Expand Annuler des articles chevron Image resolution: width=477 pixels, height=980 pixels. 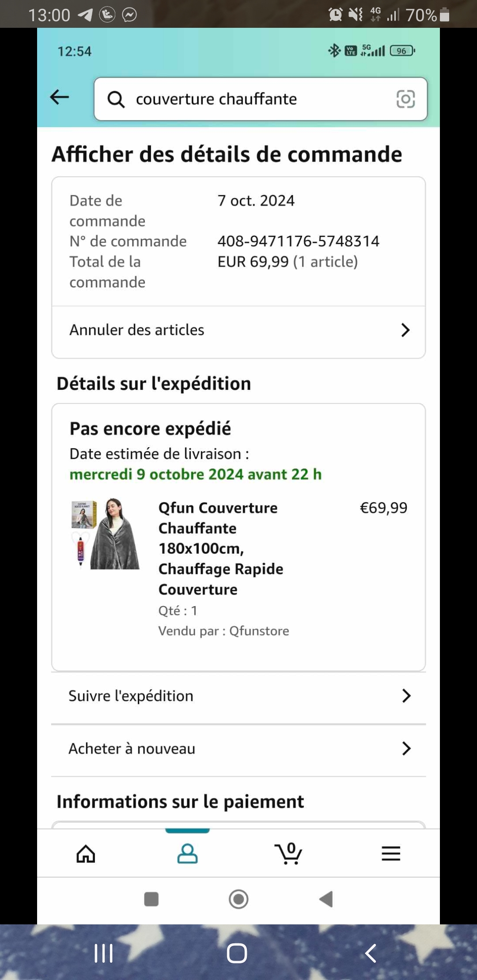coord(405,330)
